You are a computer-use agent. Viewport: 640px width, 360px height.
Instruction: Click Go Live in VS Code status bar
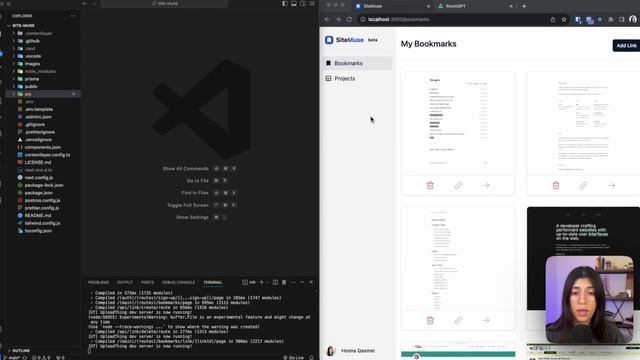[x=293, y=358]
